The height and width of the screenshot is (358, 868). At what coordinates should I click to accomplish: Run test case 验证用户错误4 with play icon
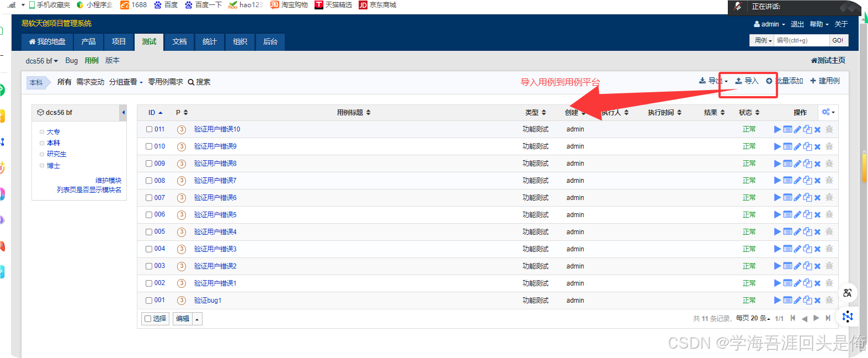click(777, 232)
